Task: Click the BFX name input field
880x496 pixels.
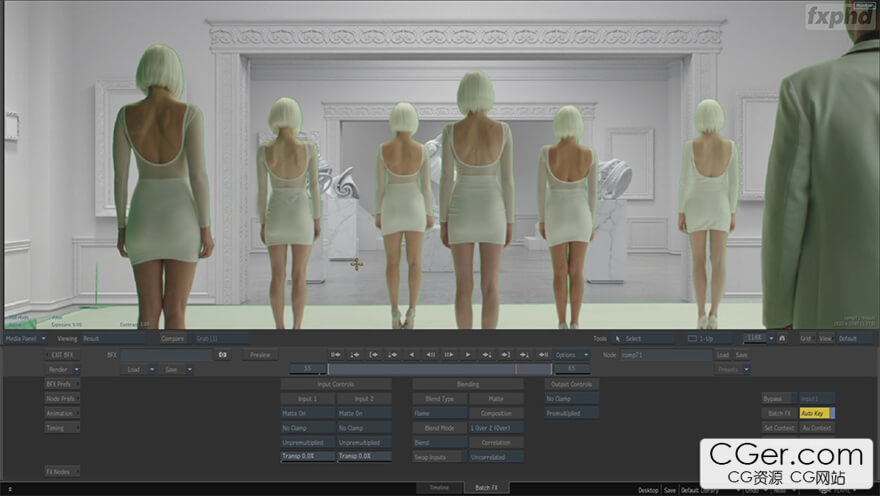Action: (166, 355)
